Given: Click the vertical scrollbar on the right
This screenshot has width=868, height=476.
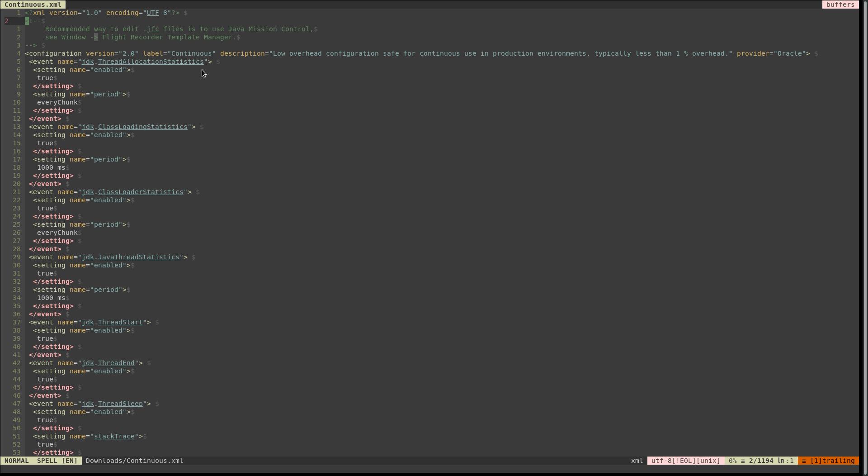Looking at the screenshot, I should pyautogui.click(x=863, y=226).
